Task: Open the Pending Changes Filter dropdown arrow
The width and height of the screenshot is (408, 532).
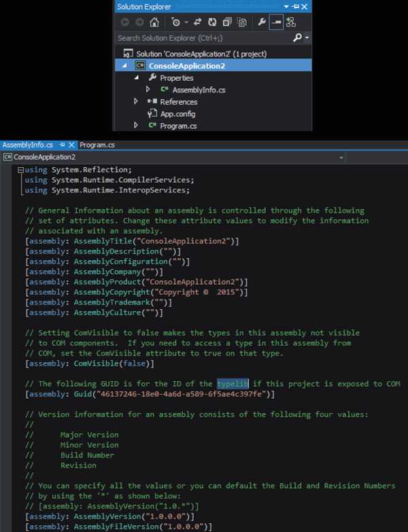Action: (x=186, y=22)
